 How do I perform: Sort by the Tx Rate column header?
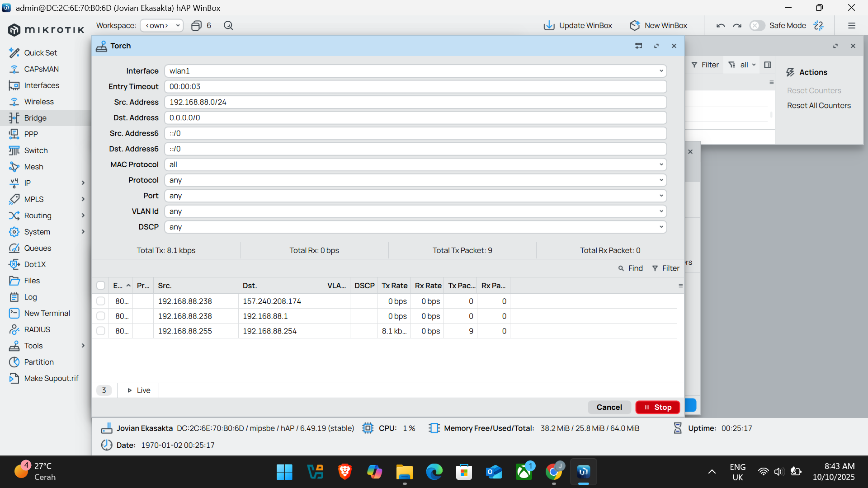point(394,286)
